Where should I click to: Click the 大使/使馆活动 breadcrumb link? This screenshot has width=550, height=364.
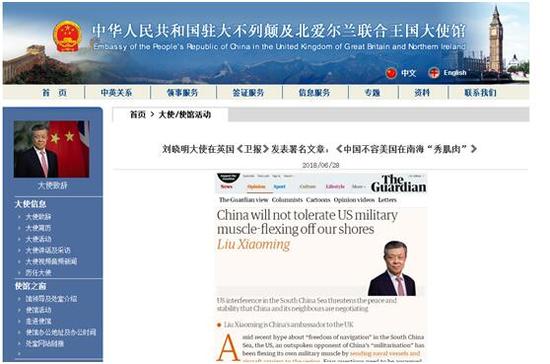coord(185,114)
